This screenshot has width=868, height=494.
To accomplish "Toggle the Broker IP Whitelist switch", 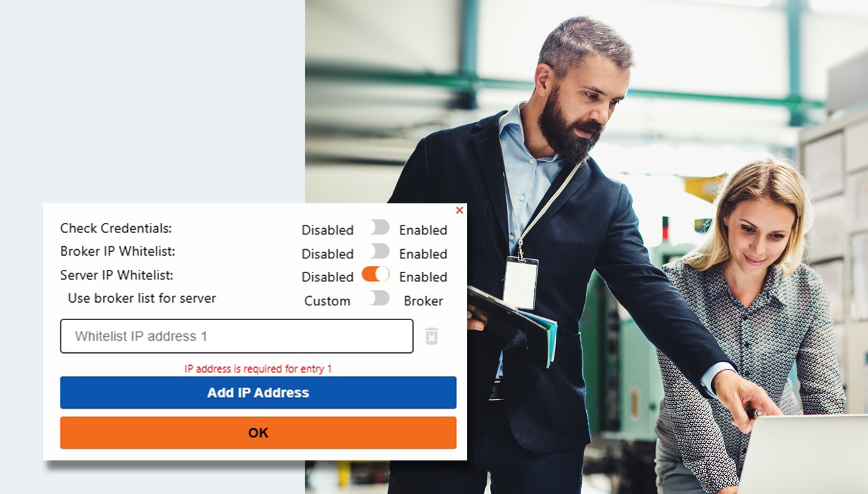I will [x=376, y=252].
